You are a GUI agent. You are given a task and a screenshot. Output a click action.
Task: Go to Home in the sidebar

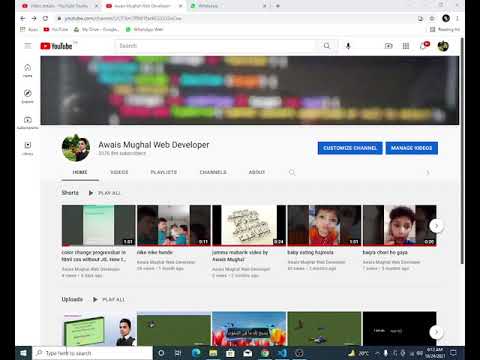(x=28, y=70)
